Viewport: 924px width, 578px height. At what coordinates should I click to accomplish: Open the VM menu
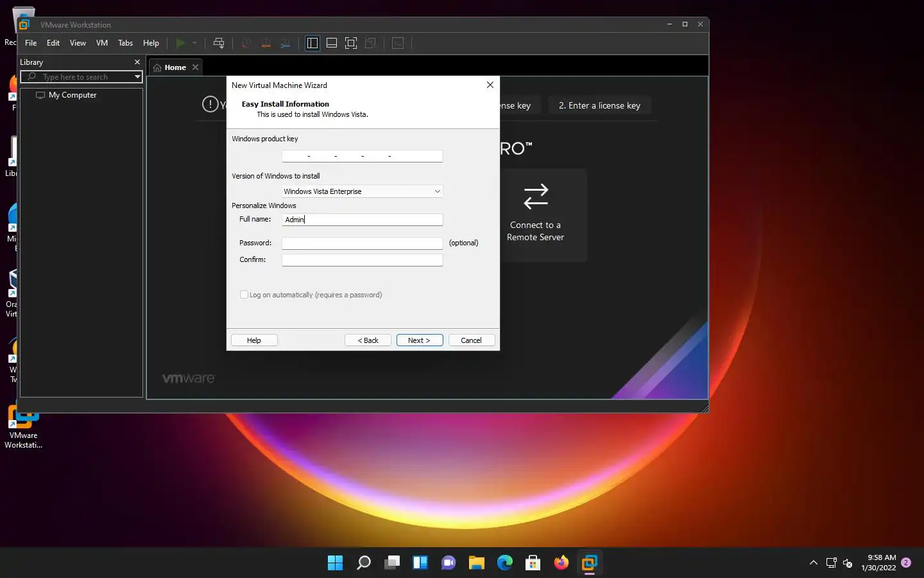tap(102, 43)
